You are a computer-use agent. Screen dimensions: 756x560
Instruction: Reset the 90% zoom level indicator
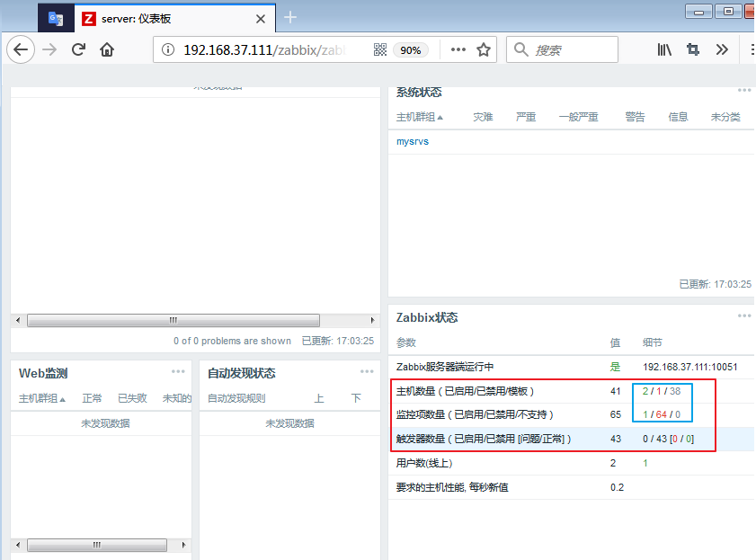point(411,50)
